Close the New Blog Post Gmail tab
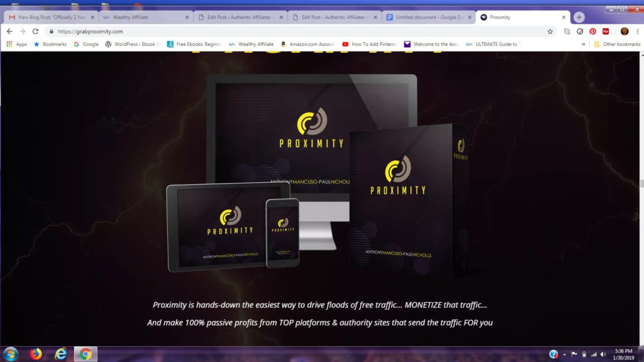The image size is (644, 362). click(92, 17)
